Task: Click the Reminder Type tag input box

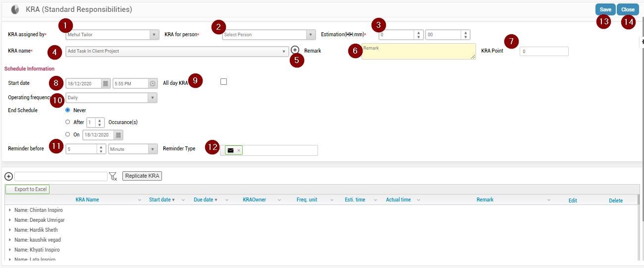Action: [x=269, y=150]
